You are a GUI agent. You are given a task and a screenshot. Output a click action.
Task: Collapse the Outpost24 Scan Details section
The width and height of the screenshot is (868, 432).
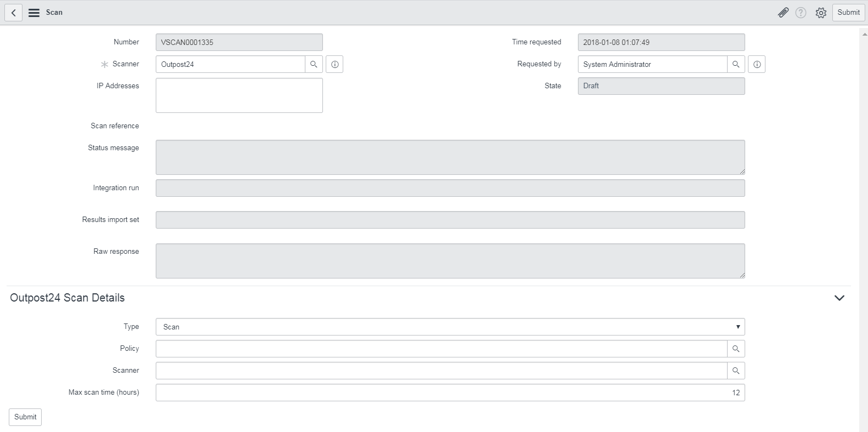[x=839, y=298]
